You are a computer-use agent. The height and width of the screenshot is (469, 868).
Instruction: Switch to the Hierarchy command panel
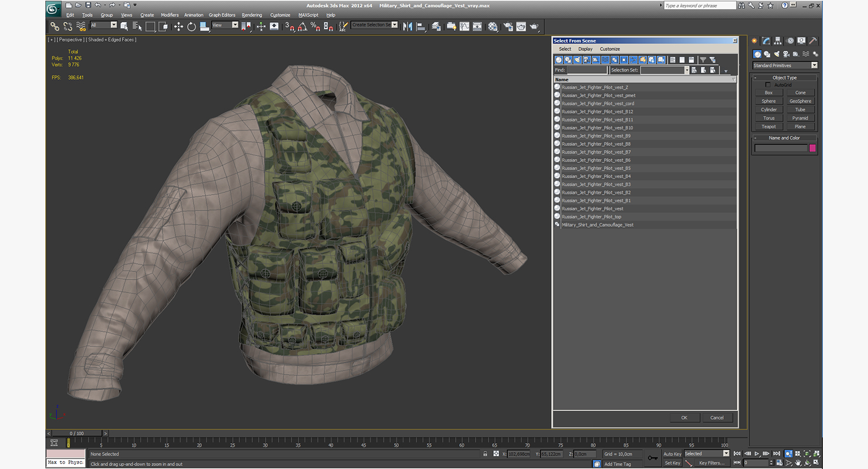(778, 41)
